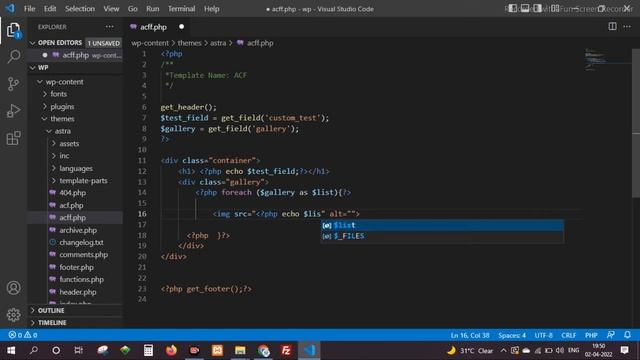Change encoding via UTF-8 status item

[544, 335]
